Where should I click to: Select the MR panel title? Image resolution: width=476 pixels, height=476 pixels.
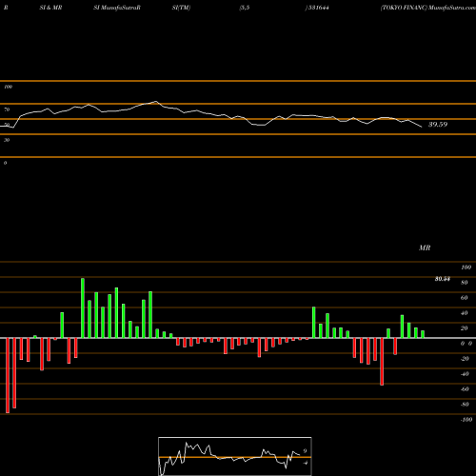[x=425, y=248]
